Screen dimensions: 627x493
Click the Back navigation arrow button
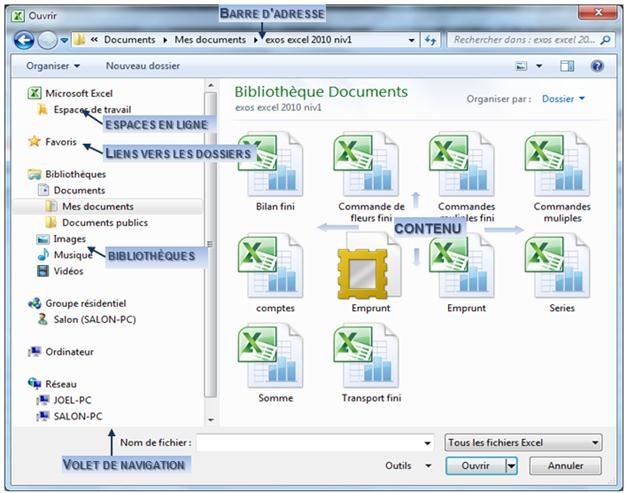(24, 40)
